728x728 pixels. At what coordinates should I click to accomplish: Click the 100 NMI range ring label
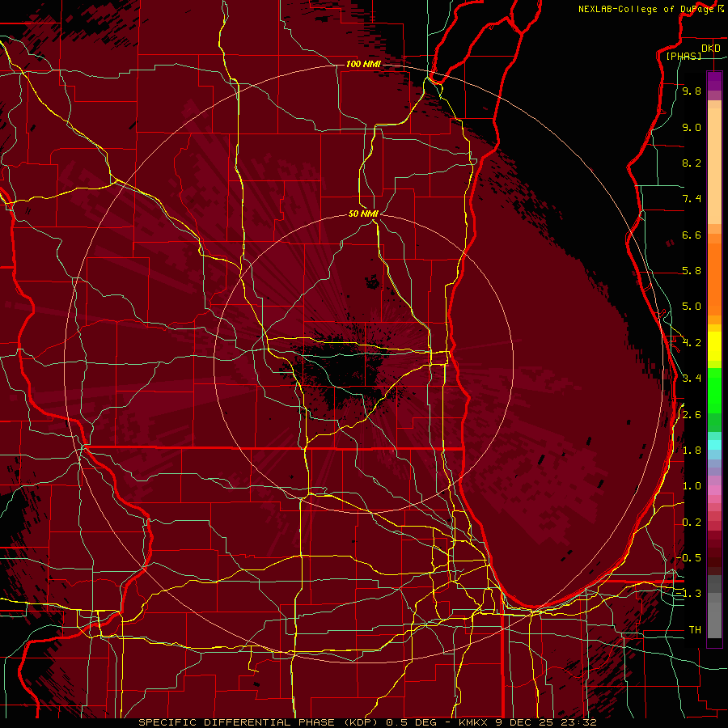[x=363, y=64]
